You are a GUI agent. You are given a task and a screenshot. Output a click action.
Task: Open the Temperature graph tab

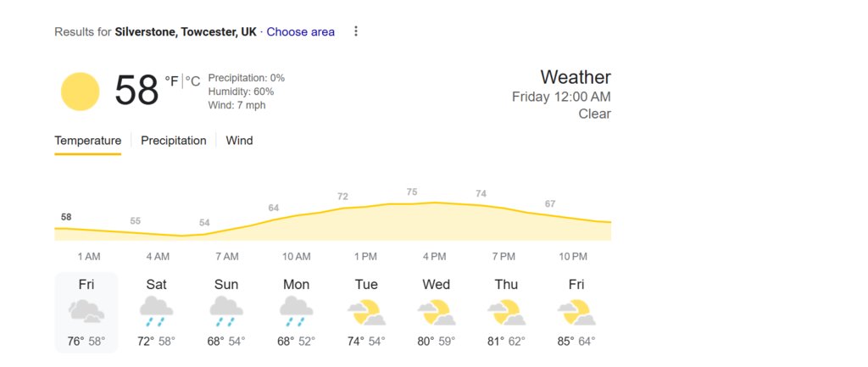coord(87,141)
